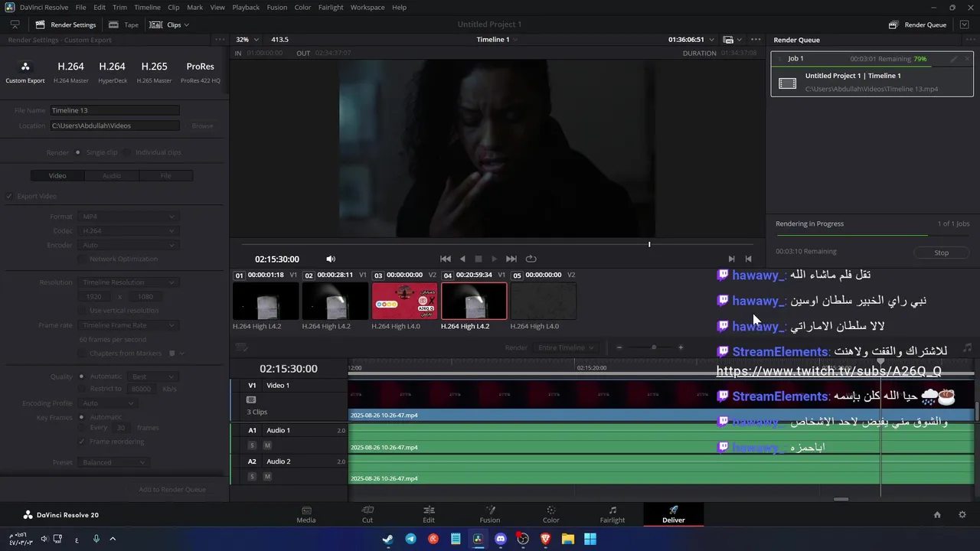Mute viewer audio with speaker icon
Viewport: 980px width, 551px height.
coord(331,259)
